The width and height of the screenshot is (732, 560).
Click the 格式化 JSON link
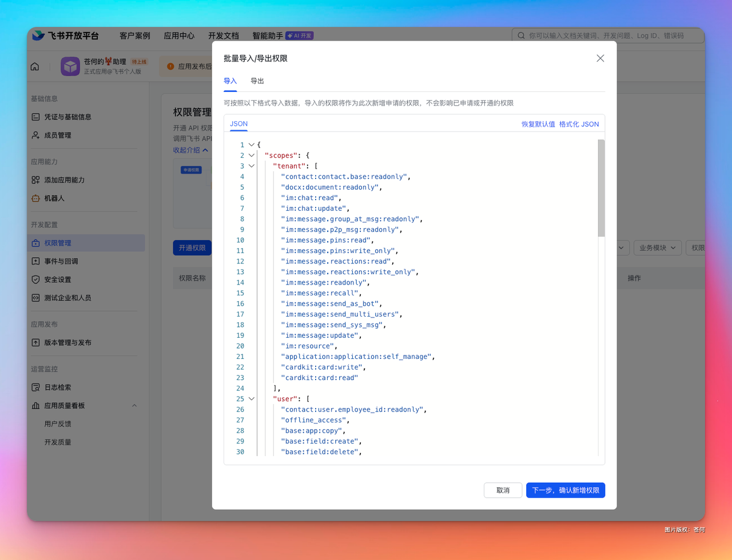pos(579,124)
